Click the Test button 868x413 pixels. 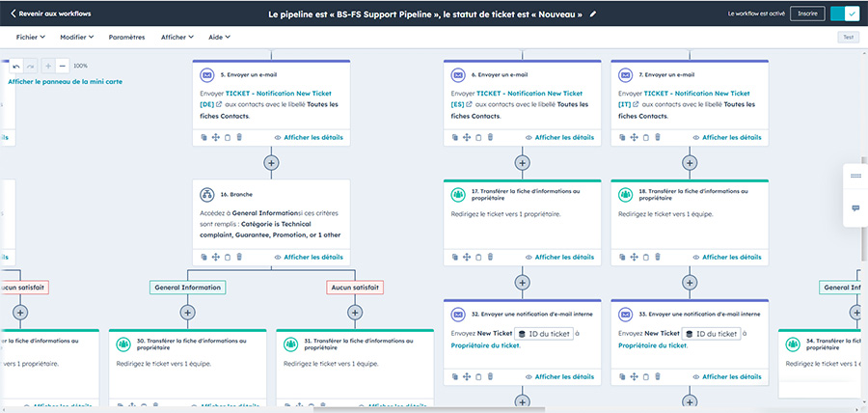pos(848,37)
